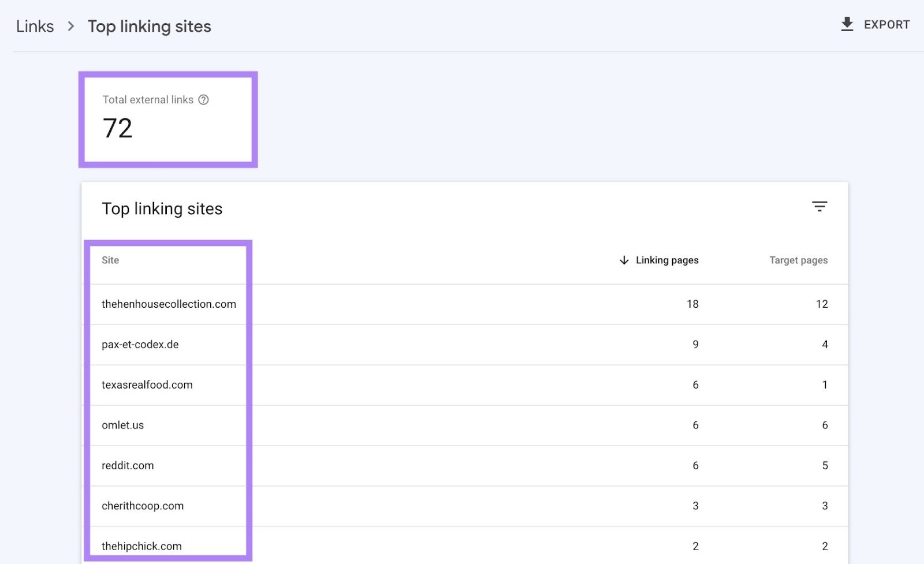Select the Top linking sites breadcrumb item

149,26
